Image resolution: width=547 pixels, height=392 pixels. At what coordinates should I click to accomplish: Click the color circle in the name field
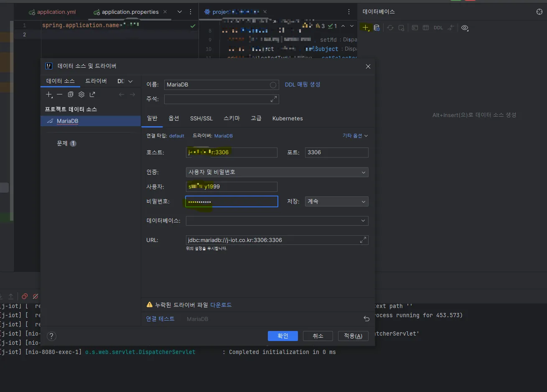[273, 85]
